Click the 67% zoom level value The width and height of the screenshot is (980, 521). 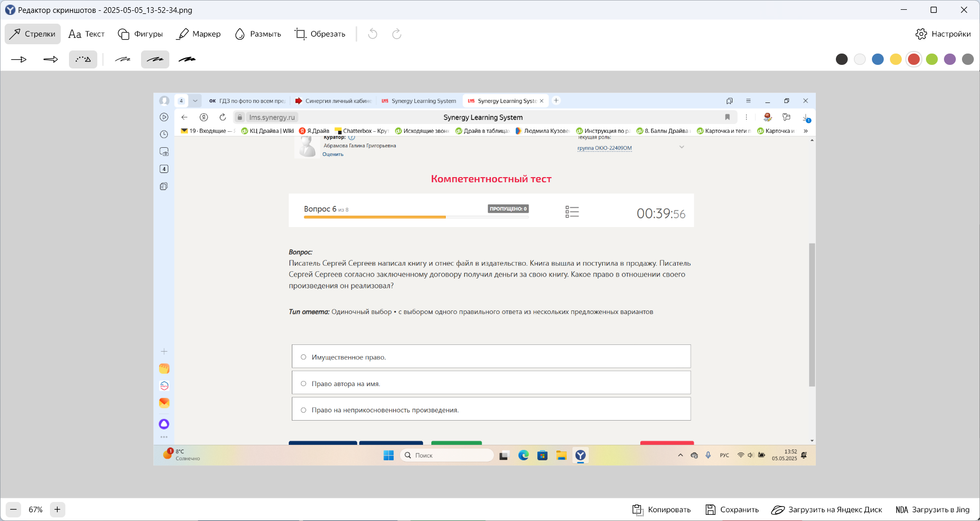36,510
